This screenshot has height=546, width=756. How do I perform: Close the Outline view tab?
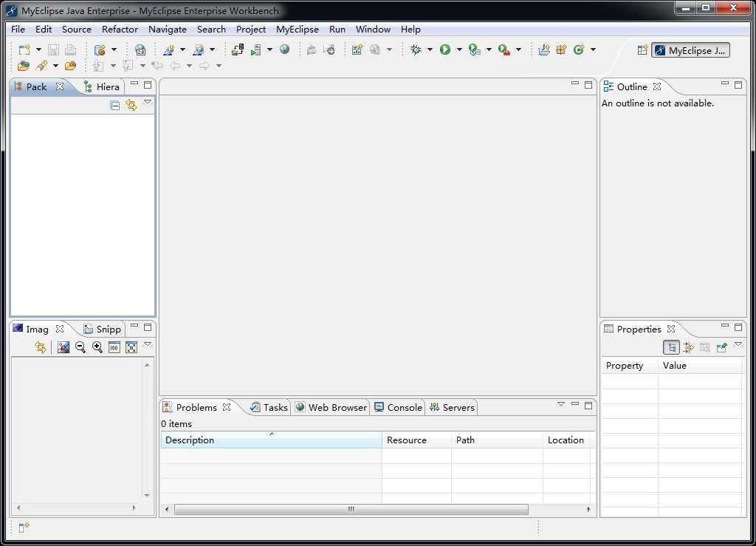[657, 87]
